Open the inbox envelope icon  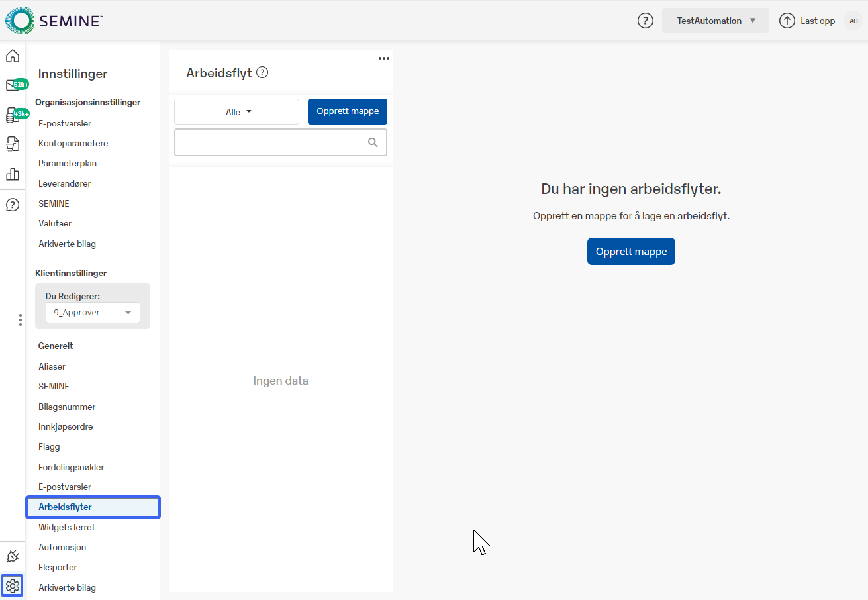click(13, 85)
